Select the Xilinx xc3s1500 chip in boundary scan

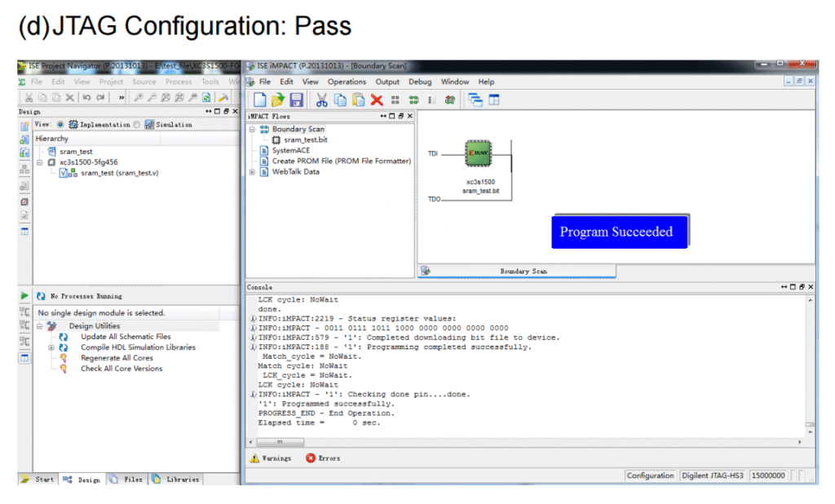tap(478, 153)
